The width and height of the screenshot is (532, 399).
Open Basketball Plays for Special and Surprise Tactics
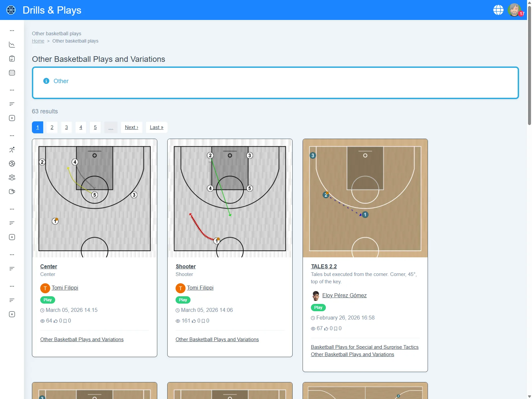pos(364,347)
